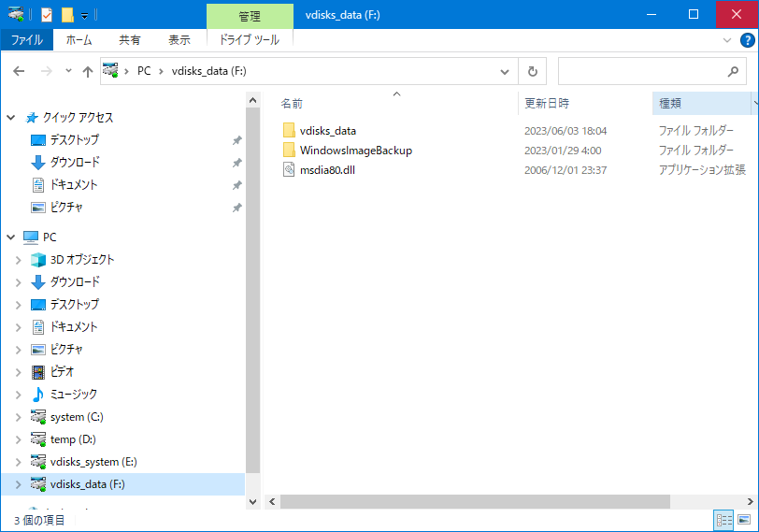Collapse the クイック アクセス tree node
The width and height of the screenshot is (759, 532).
[10, 118]
